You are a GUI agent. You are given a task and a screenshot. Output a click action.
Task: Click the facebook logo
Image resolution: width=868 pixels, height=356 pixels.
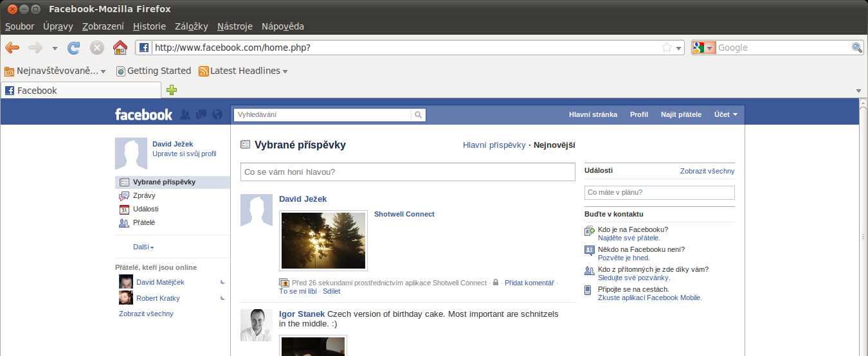click(x=143, y=114)
